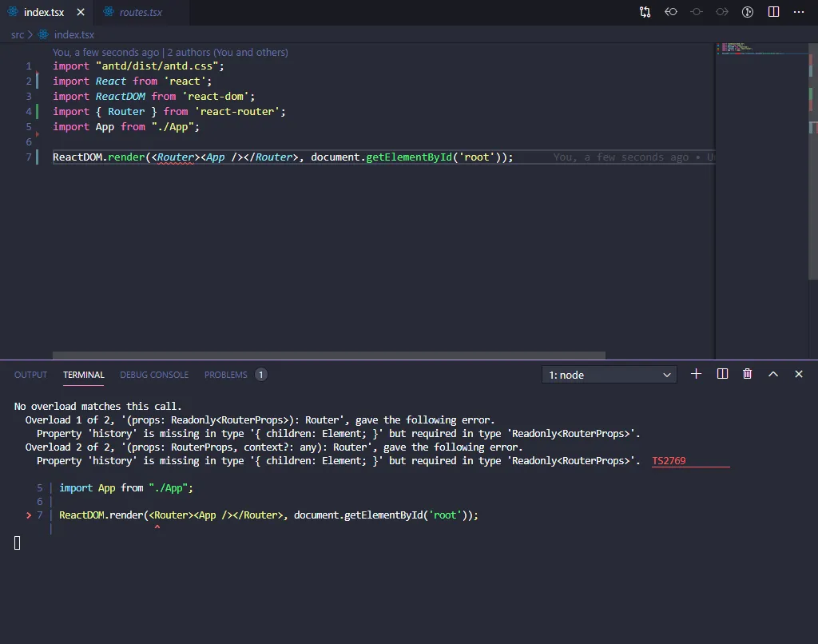Click the Toggle File Blame icon
The height and width of the screenshot is (644, 818).
(748, 12)
